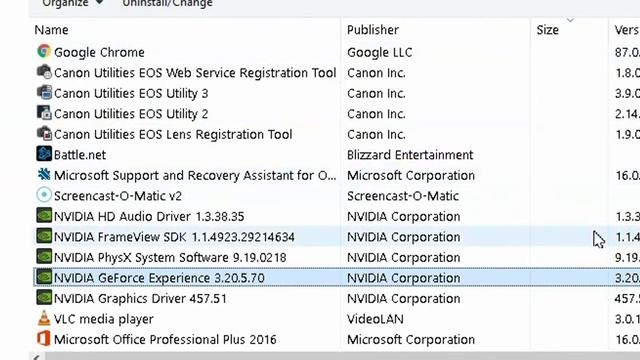
Task: Select the NVIDIA HD Audio Driver 1.3.38.35 row
Action: pos(336,216)
